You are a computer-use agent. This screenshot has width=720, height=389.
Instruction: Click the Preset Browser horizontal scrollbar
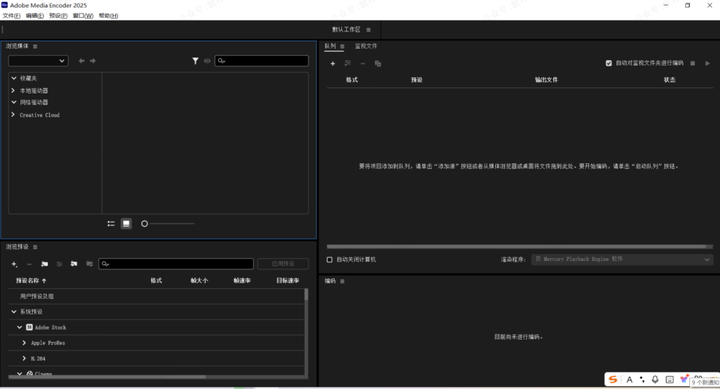[107, 377]
